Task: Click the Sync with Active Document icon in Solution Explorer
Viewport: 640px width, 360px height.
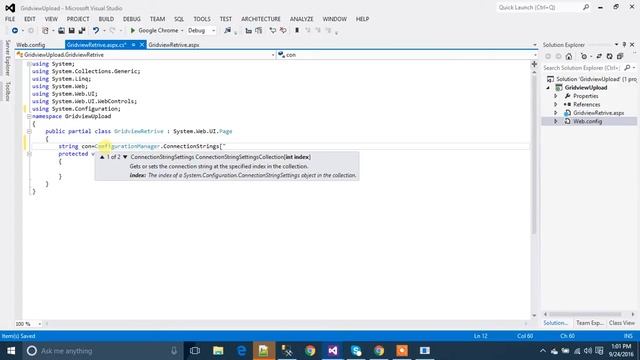Action: (599, 56)
